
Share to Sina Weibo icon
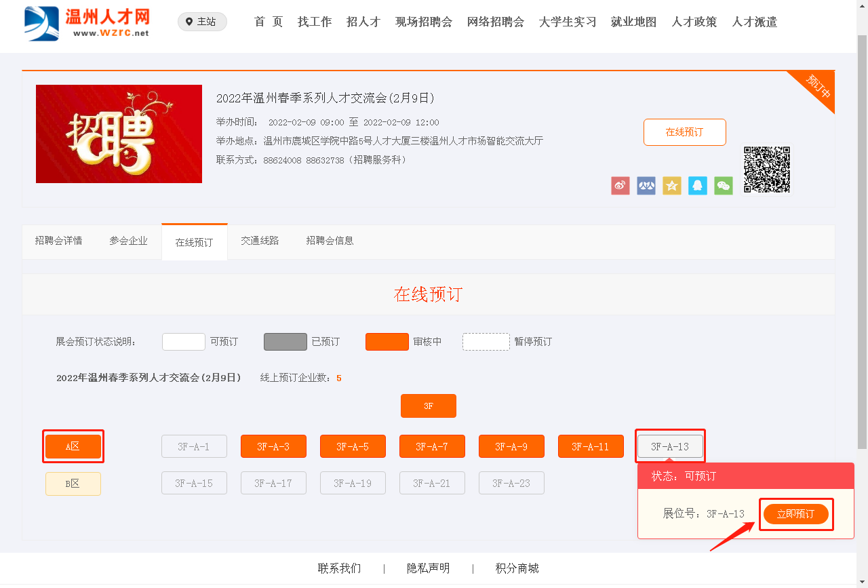point(620,186)
